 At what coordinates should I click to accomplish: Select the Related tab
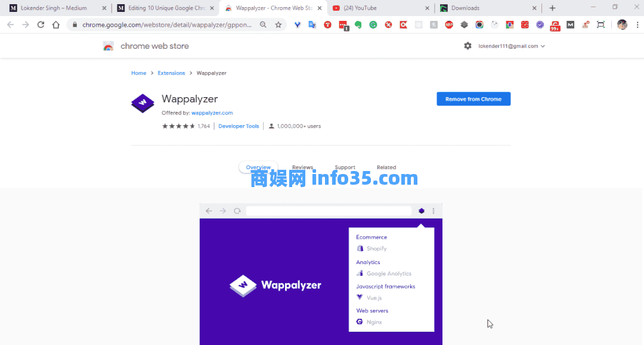[x=386, y=167]
